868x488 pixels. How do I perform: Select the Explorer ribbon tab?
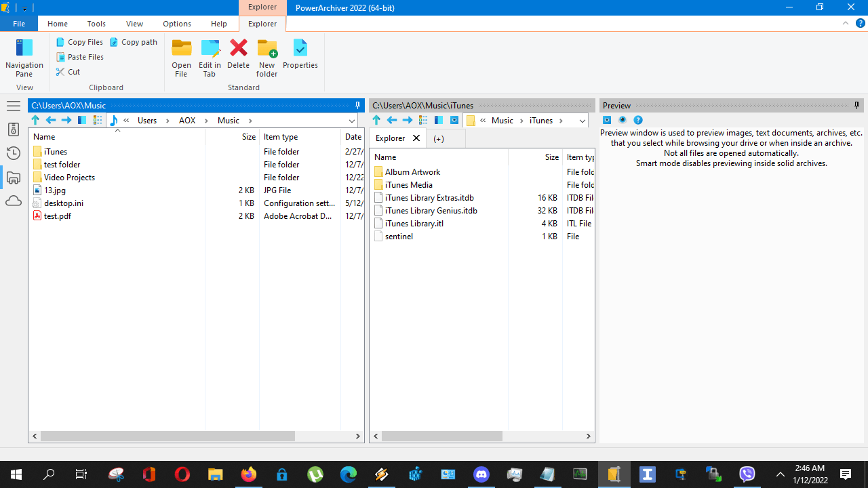[262, 24]
